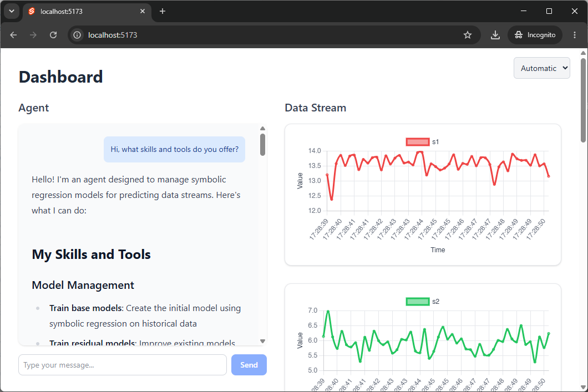Maximize the browser window
Image resolution: width=588 pixels, height=392 pixels.
[549, 11]
